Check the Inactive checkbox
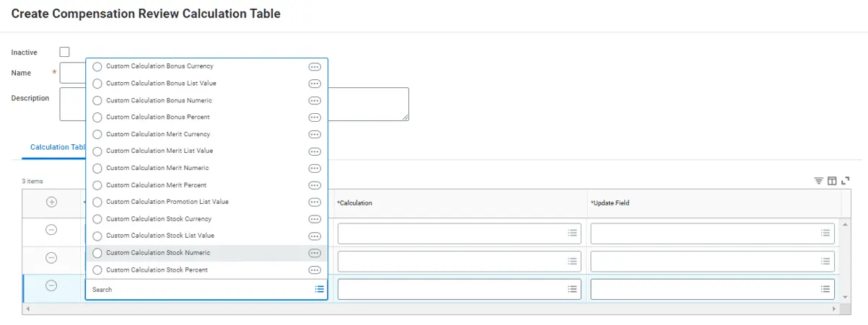The width and height of the screenshot is (868, 325). pyautogui.click(x=65, y=52)
